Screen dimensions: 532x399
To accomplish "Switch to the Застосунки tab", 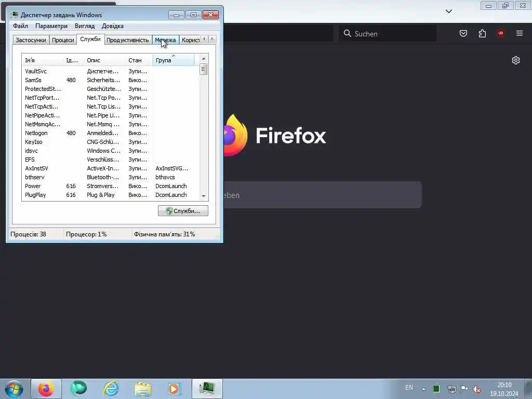I will click(31, 40).
